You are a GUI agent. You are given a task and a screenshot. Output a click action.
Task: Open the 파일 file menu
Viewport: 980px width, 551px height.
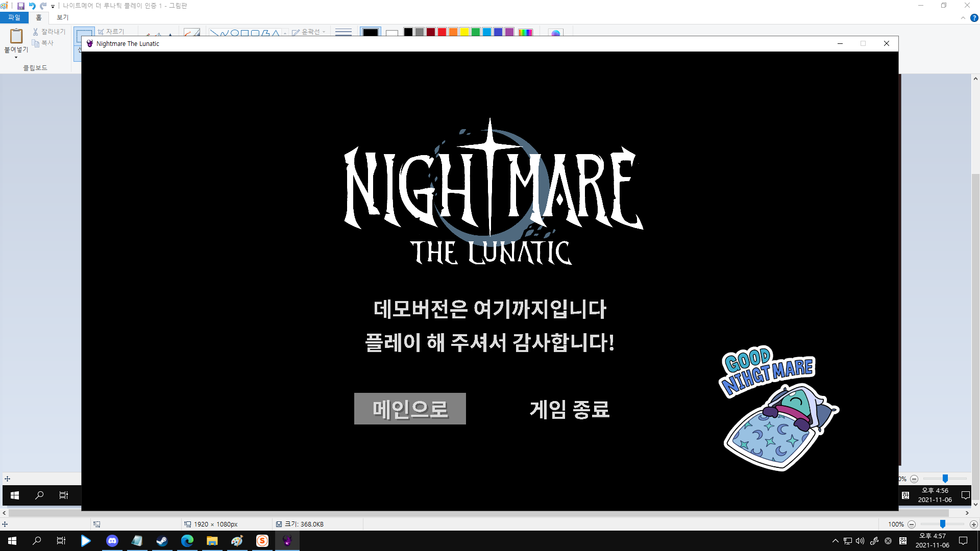click(x=14, y=17)
